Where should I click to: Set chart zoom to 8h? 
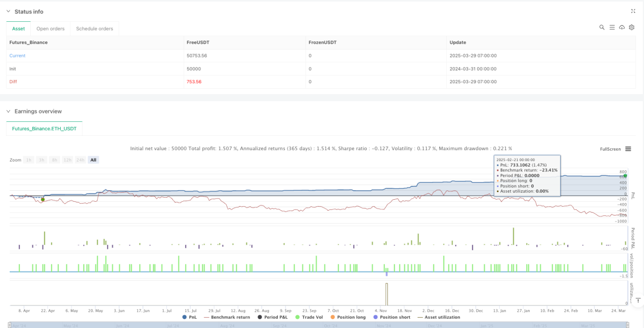click(x=55, y=160)
